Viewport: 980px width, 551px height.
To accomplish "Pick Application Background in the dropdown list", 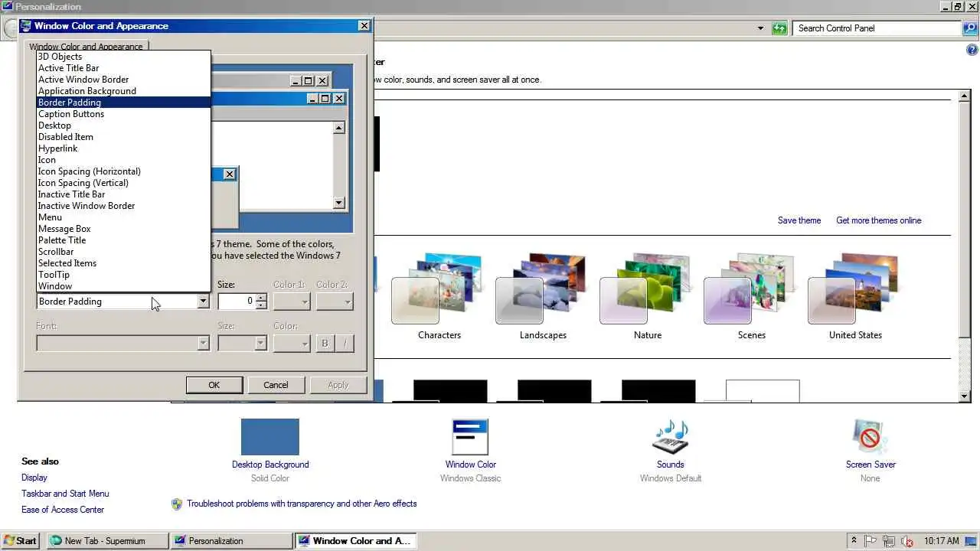I will tap(123, 91).
